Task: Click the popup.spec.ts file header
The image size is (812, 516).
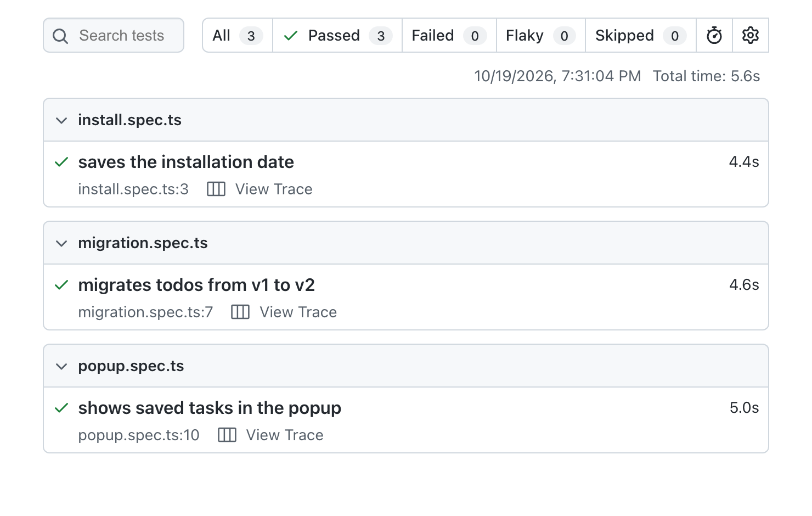Action: click(x=406, y=366)
